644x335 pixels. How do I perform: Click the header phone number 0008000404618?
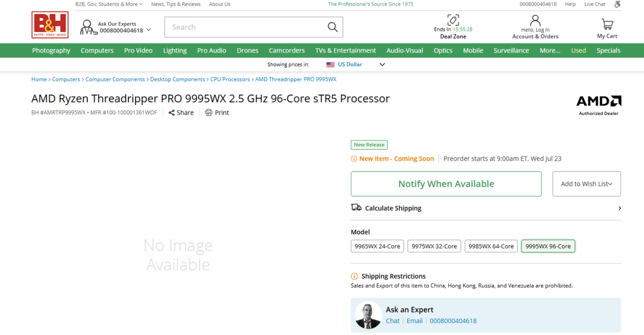[x=538, y=4]
